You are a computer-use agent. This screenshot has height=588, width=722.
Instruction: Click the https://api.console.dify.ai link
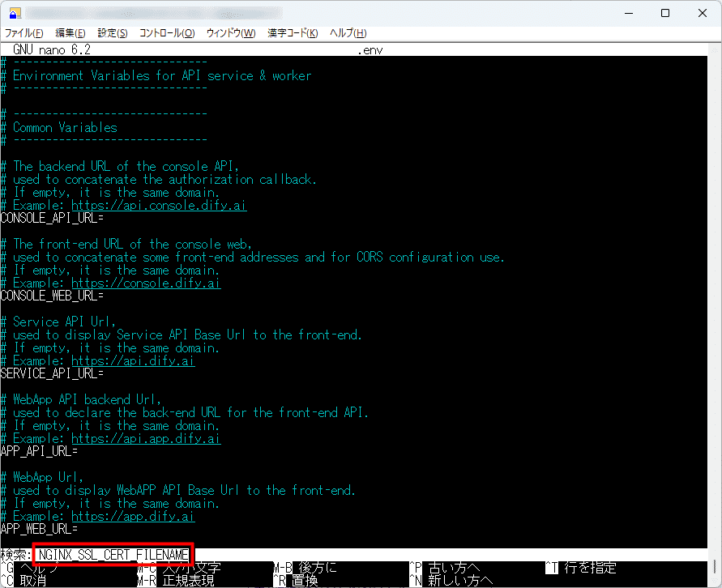(x=159, y=205)
